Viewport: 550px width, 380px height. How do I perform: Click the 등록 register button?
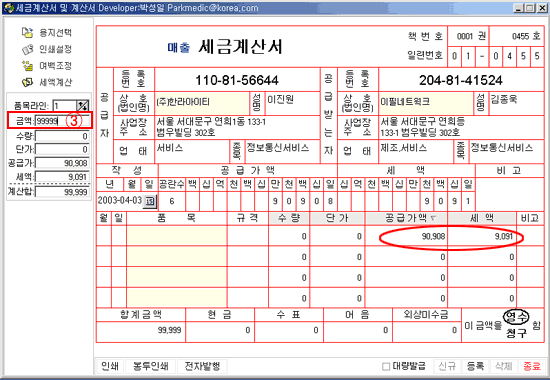point(475,366)
